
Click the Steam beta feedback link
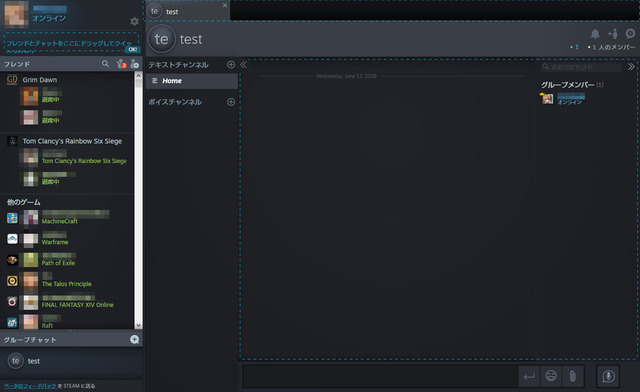(x=30, y=386)
